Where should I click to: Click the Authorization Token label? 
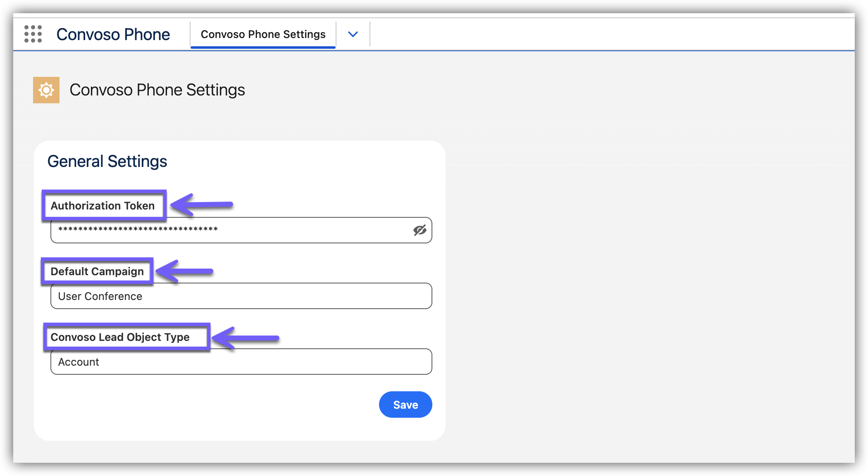pos(103,205)
